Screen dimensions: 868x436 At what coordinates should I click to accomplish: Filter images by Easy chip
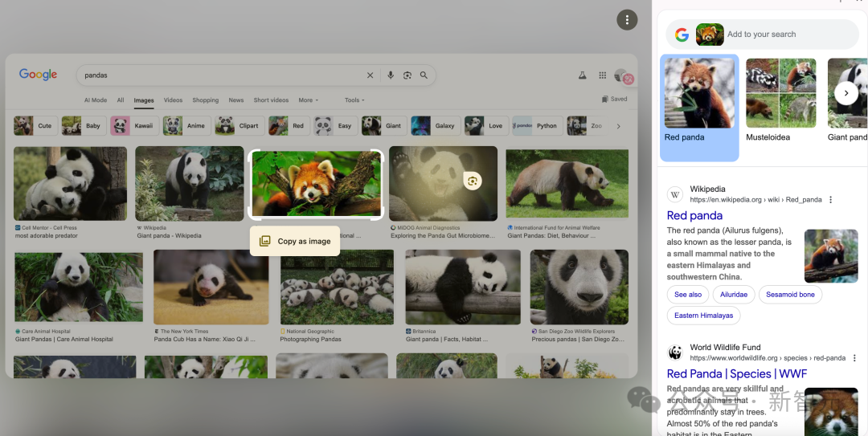pos(336,125)
